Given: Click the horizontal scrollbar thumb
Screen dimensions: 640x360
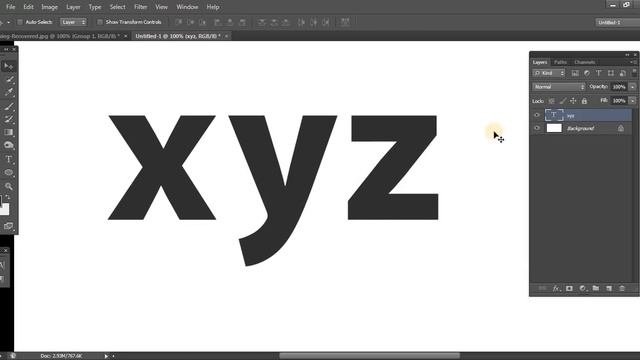Looking at the screenshot, I should click(x=369, y=356).
